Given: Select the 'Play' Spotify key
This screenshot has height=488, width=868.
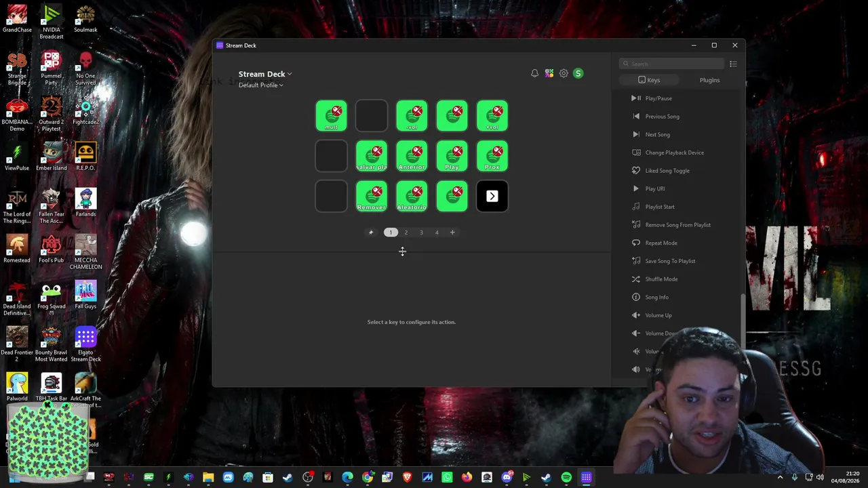Looking at the screenshot, I should click(452, 156).
